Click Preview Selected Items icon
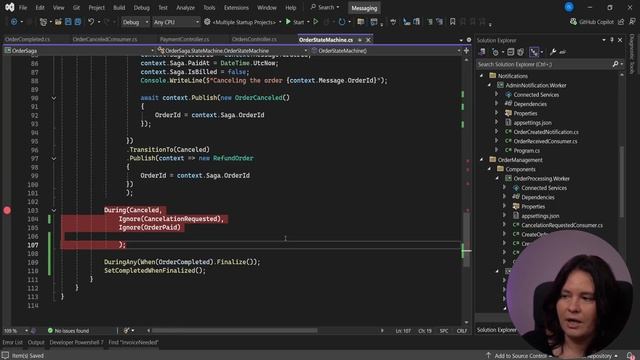 (563, 52)
